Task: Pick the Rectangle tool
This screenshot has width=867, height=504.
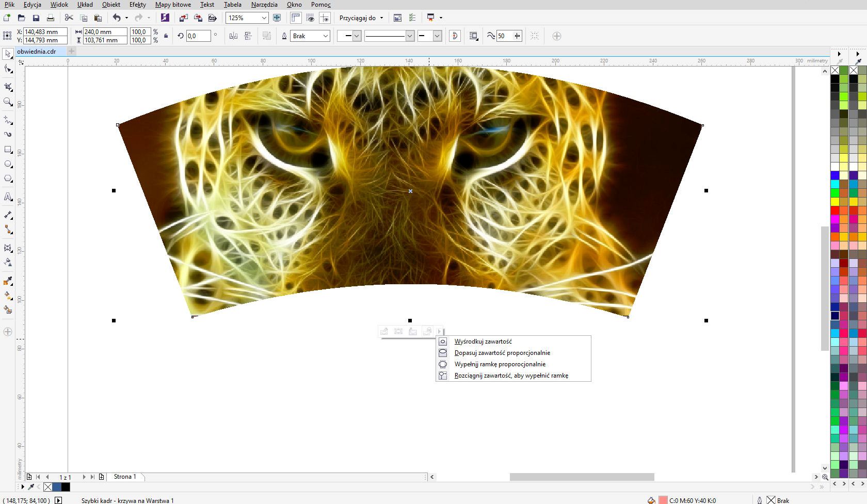Action: coord(8,150)
